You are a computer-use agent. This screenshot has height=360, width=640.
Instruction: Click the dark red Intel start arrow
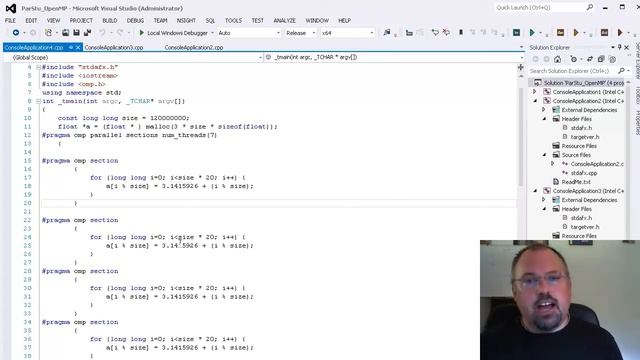620,33
